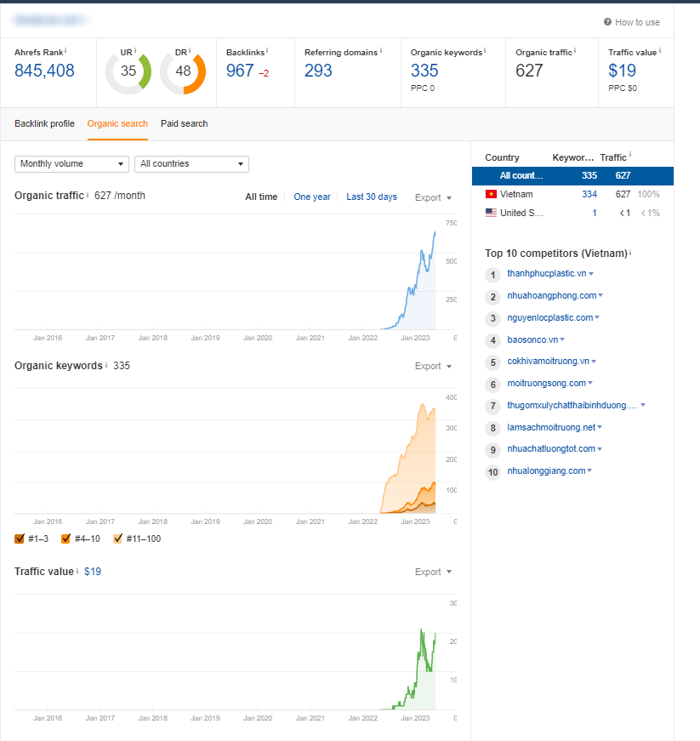Expand the Organic traffic Export menu
The image size is (700, 741).
(433, 197)
